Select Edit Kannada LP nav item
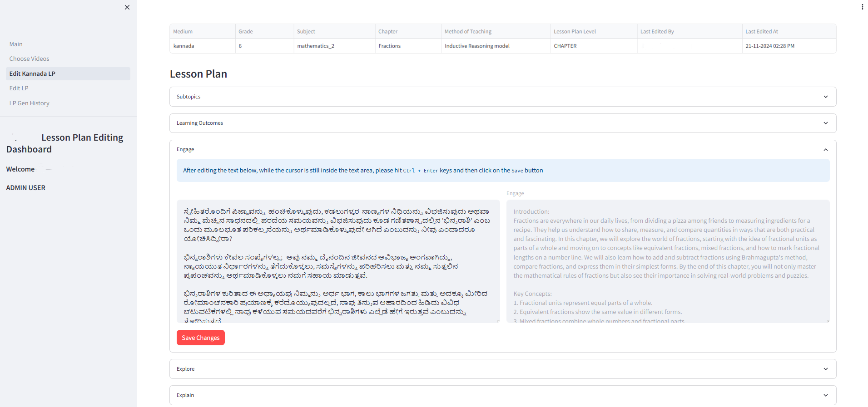The width and height of the screenshot is (868, 407). click(x=32, y=74)
